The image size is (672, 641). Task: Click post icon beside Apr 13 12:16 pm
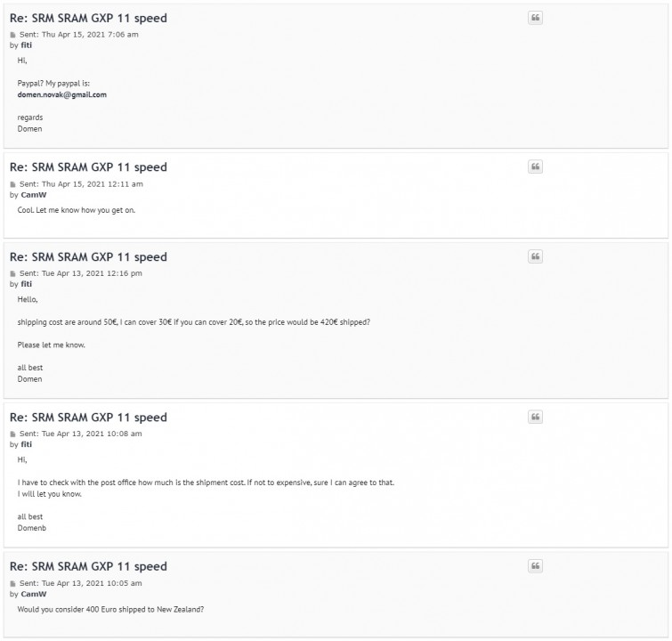pos(12,274)
